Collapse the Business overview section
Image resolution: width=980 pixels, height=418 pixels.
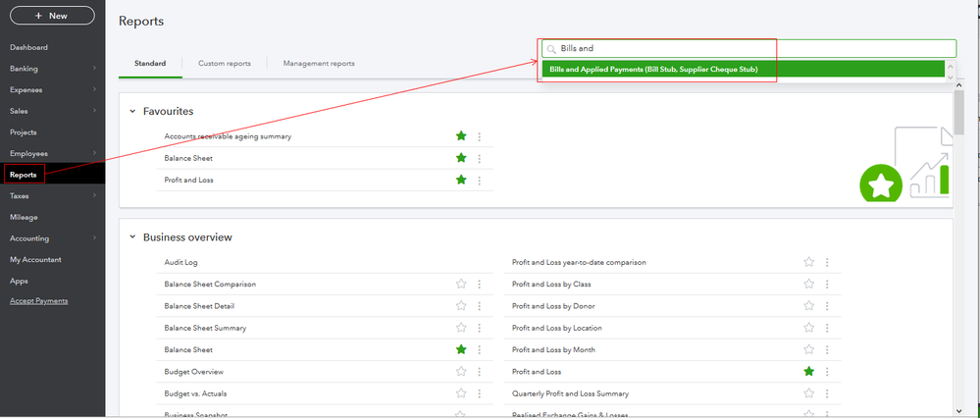click(132, 237)
